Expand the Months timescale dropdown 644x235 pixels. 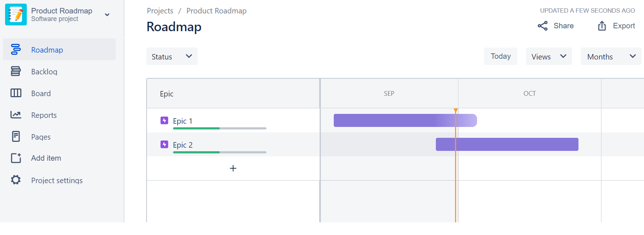pyautogui.click(x=611, y=56)
